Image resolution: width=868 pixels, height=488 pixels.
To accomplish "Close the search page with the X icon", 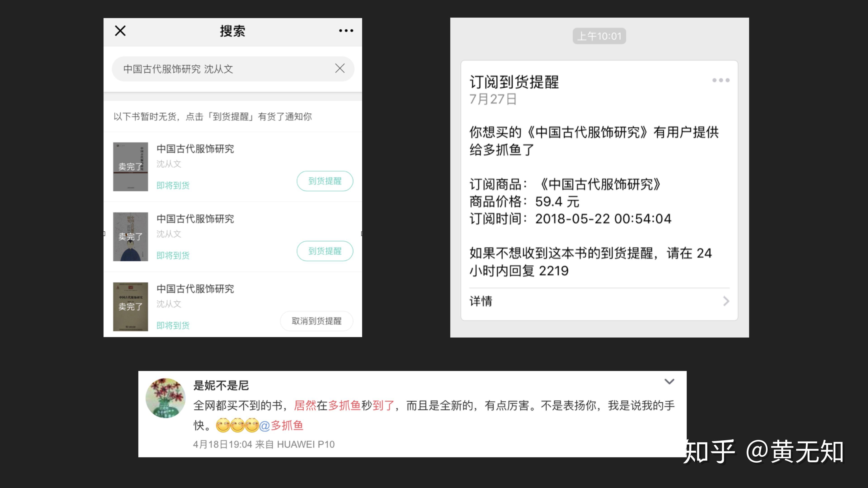I will point(120,31).
